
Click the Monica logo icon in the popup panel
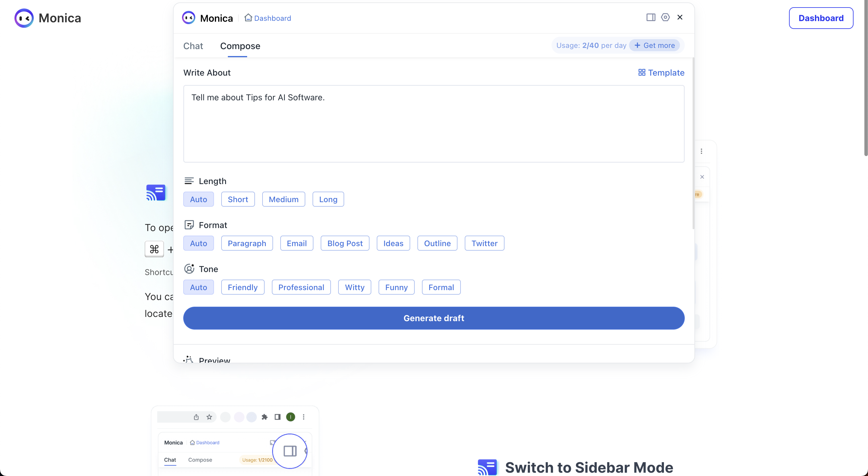189,18
